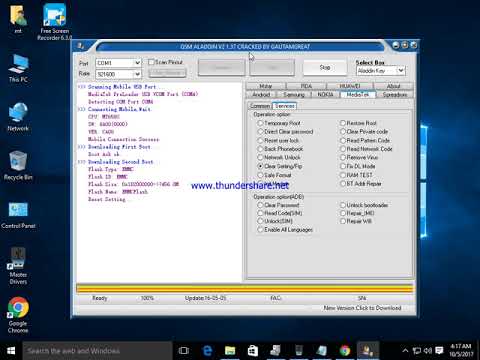
Task: Open Windows Store from taskbar
Action: click(x=253, y=351)
